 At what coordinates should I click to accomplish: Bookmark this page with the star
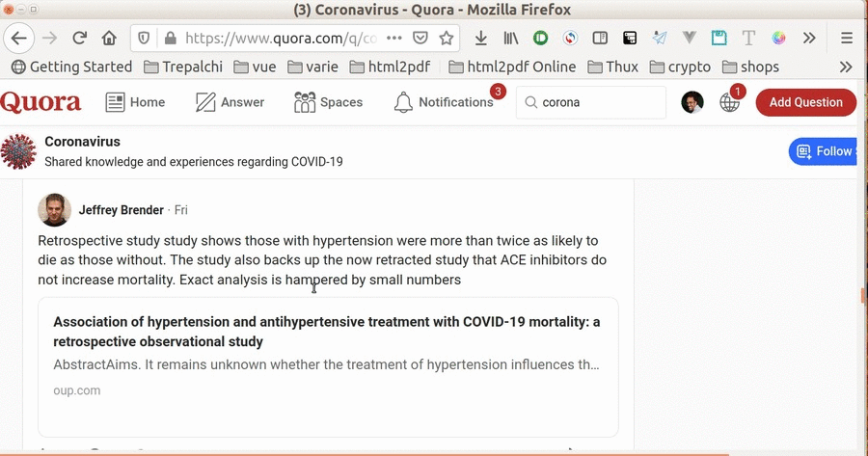[447, 39]
